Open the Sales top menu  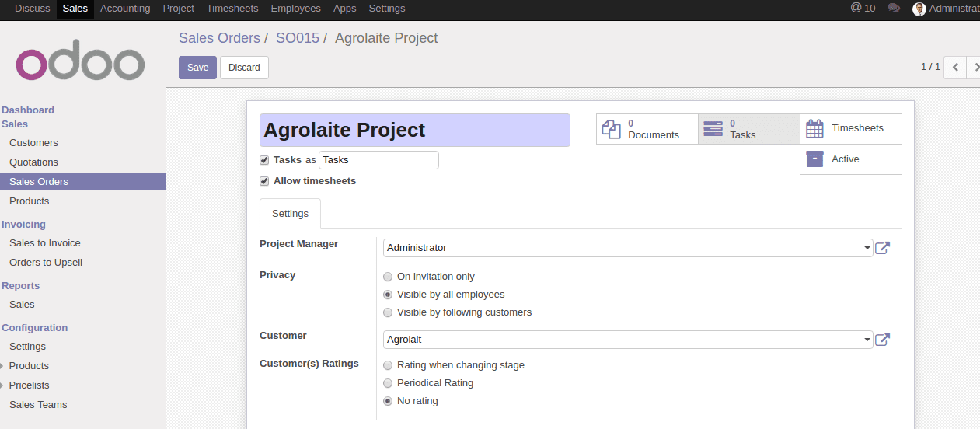tap(75, 9)
